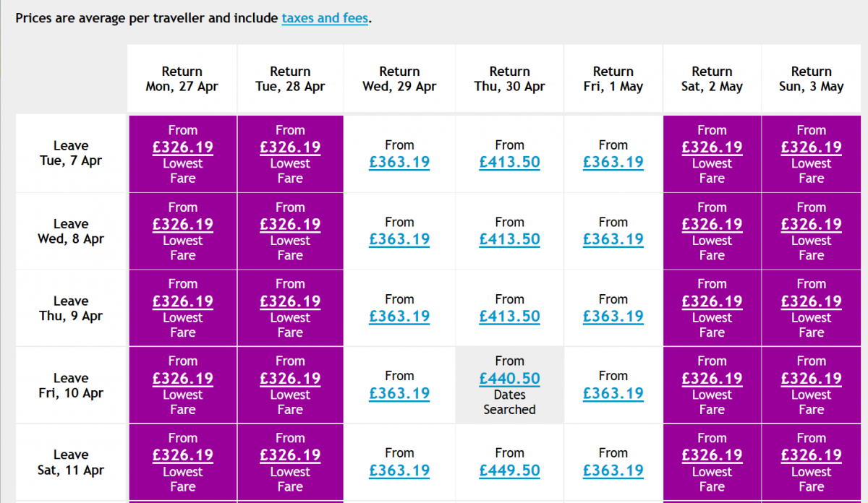The height and width of the screenshot is (503, 868).
Task: Open the taxes and fees link
Action: click(325, 18)
